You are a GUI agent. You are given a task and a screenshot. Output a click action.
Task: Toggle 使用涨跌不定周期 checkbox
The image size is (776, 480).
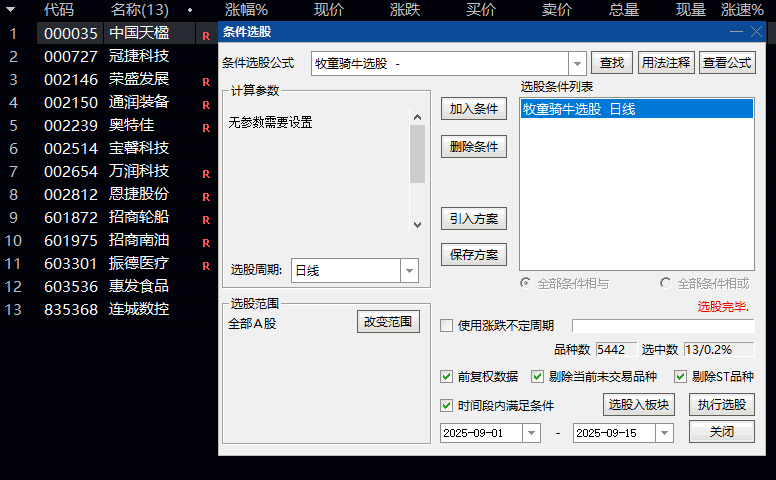446,326
